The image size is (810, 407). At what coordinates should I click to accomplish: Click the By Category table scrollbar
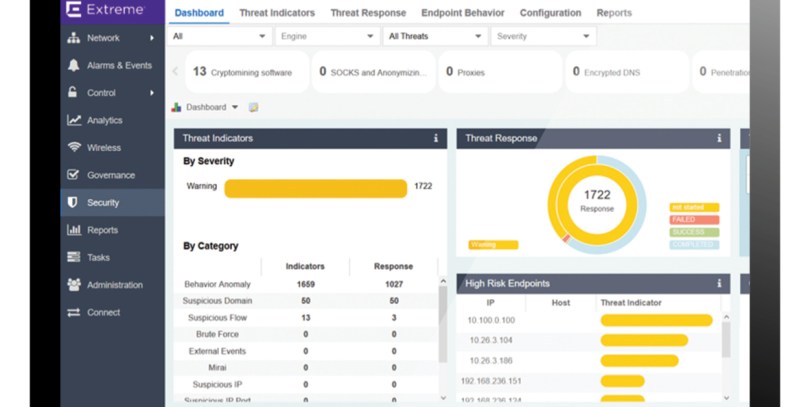[x=443, y=324]
